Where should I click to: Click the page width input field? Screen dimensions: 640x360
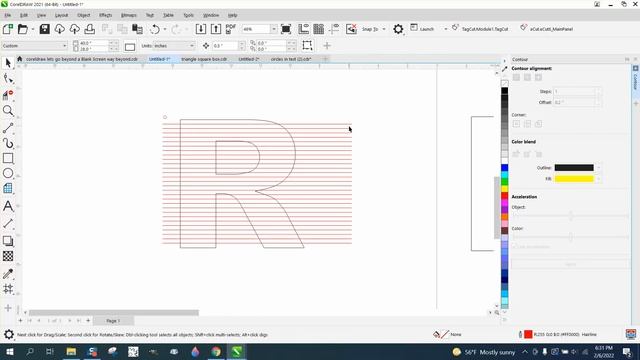pos(94,43)
